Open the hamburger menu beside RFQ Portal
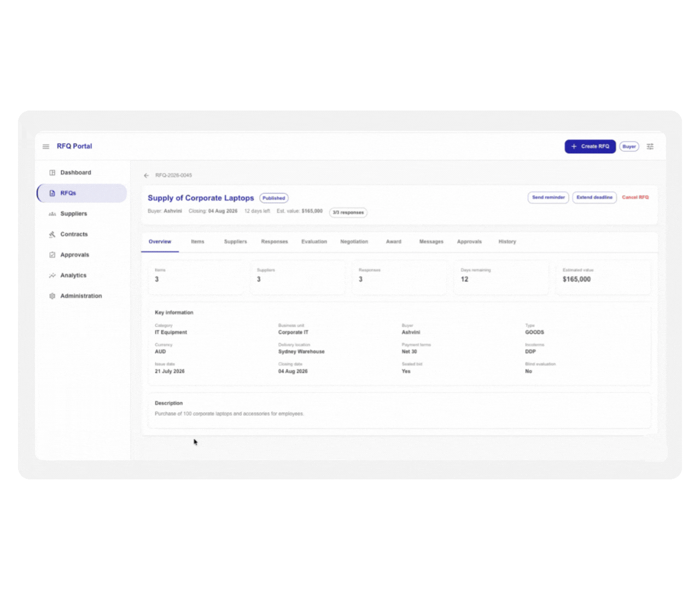The height and width of the screenshot is (591, 700). (x=46, y=147)
